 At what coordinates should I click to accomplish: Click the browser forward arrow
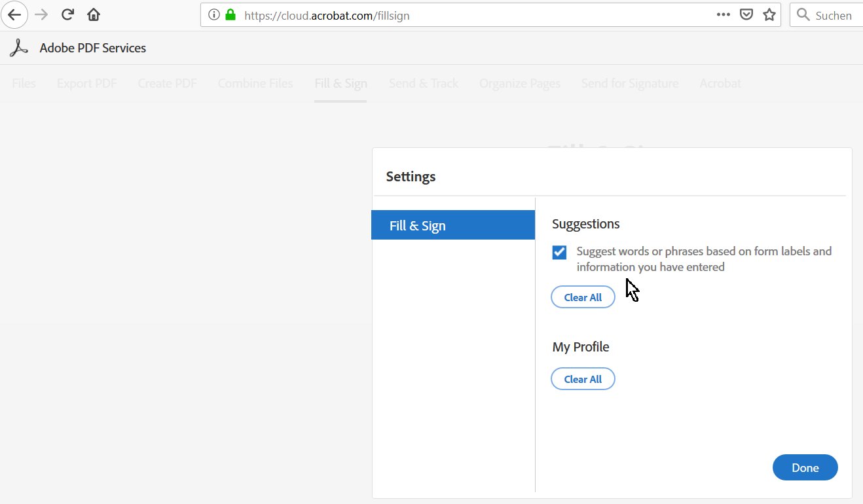[x=41, y=14]
